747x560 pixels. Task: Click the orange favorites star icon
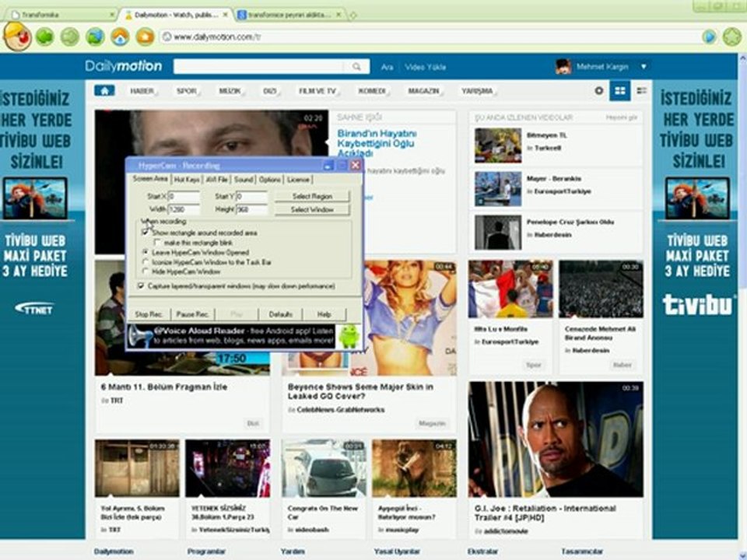[145, 37]
